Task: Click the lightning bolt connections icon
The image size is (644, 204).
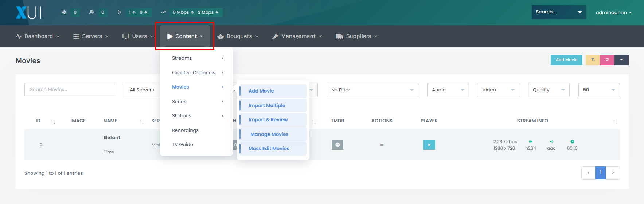Action: pos(64,12)
